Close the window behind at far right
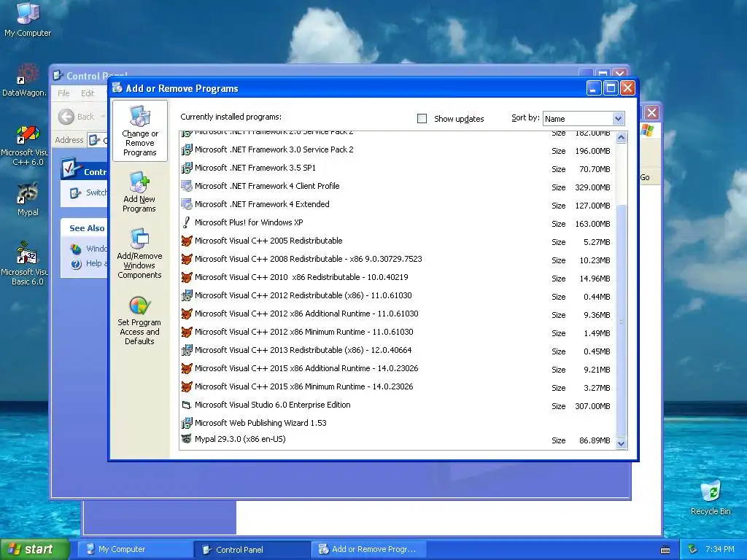 pyautogui.click(x=651, y=113)
